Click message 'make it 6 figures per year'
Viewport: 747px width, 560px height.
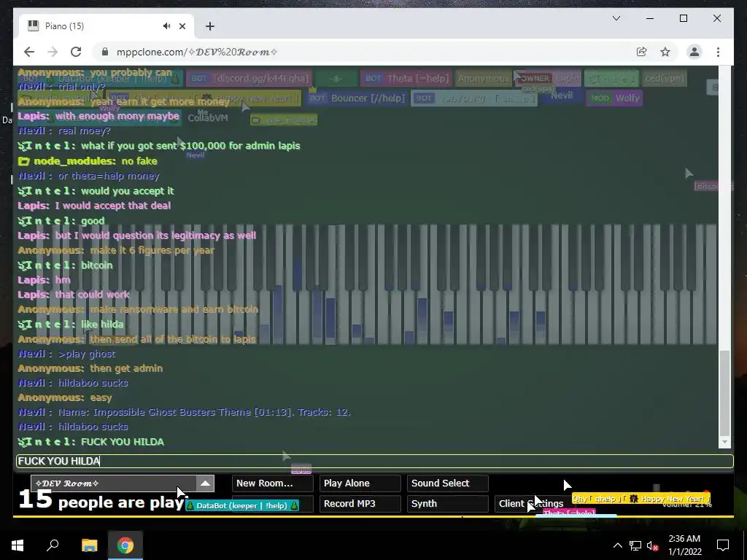[x=152, y=251]
